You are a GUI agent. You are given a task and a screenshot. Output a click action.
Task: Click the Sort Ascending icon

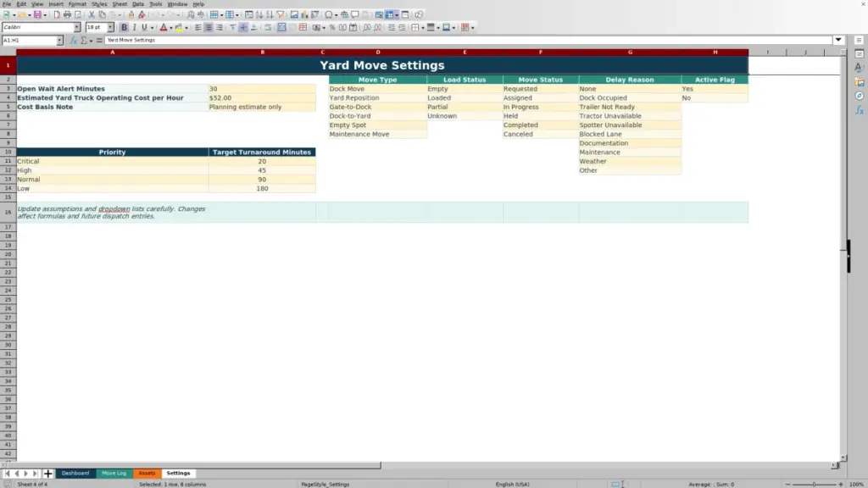pos(259,14)
